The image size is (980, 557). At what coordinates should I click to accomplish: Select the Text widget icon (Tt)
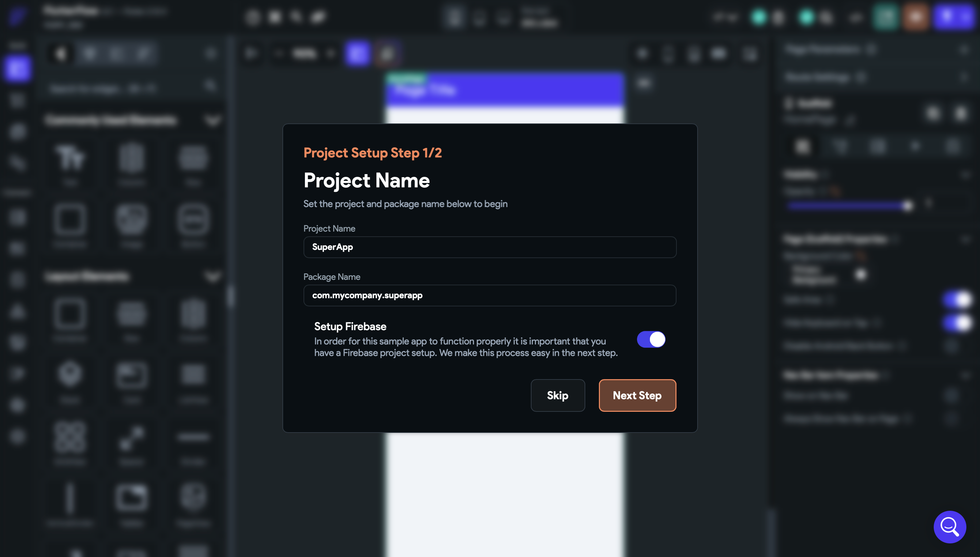pos(70,158)
